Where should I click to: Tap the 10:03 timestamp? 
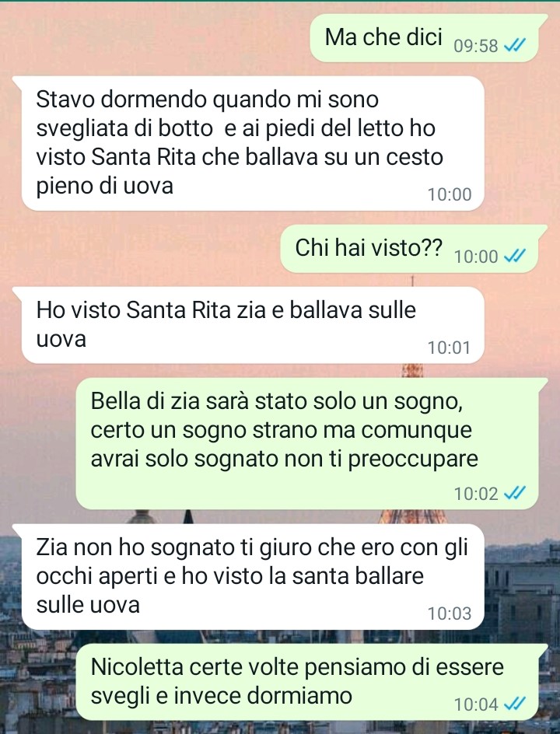(x=450, y=613)
